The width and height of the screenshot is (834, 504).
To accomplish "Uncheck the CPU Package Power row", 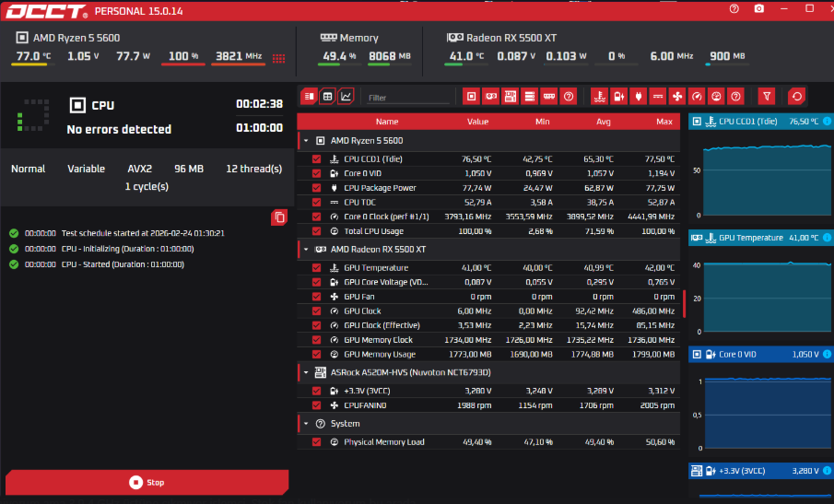I will (316, 188).
